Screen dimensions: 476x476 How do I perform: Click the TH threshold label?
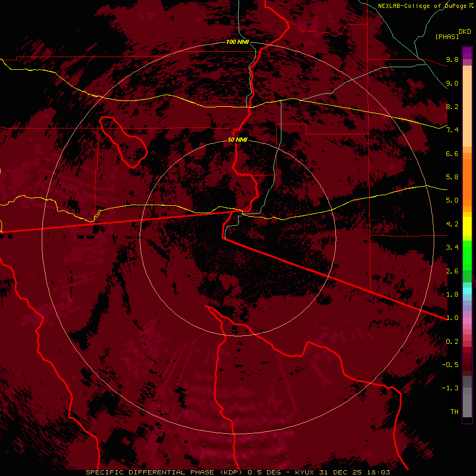(x=454, y=412)
